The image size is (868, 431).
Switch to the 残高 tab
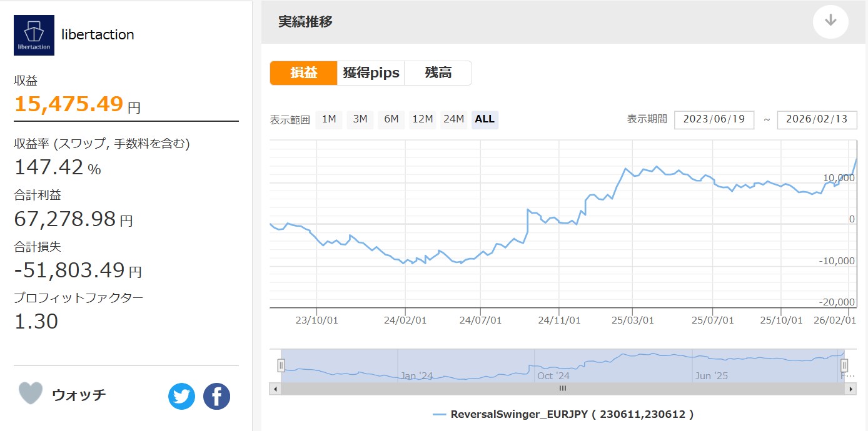point(438,73)
